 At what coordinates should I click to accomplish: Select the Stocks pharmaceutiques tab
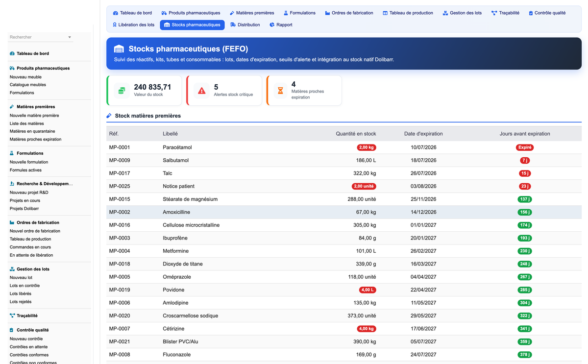[192, 24]
